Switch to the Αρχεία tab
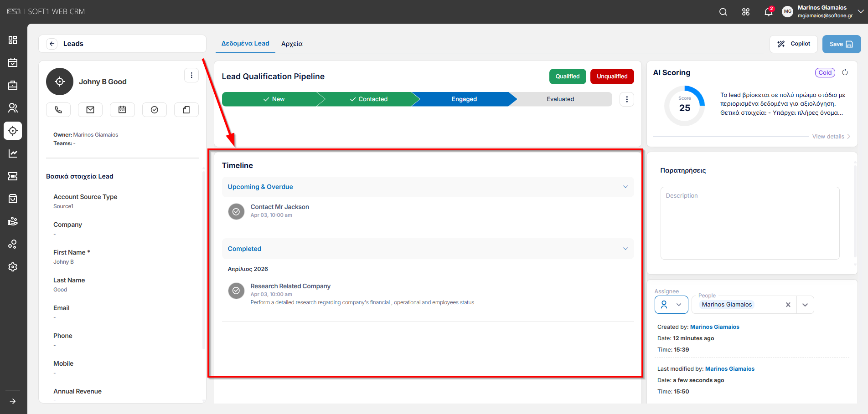868x414 pixels. pyautogui.click(x=292, y=44)
